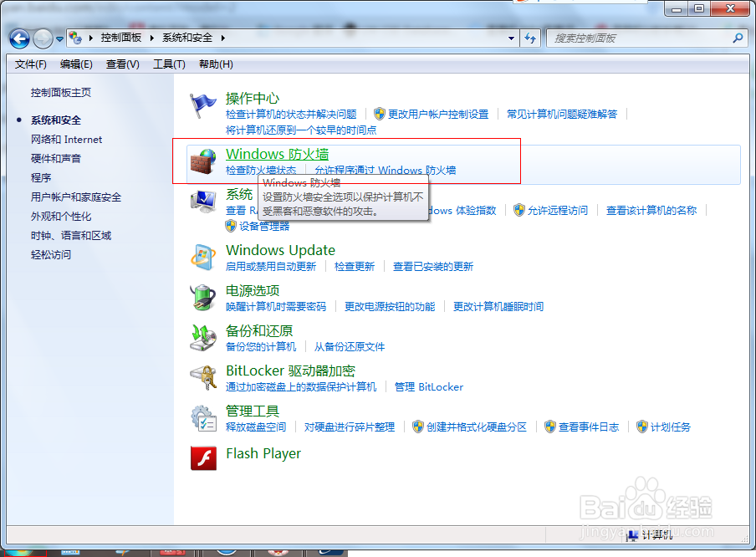Viewport: 756px width, 557px height.
Task: Open the Power Options battery icon
Action: pos(203,297)
